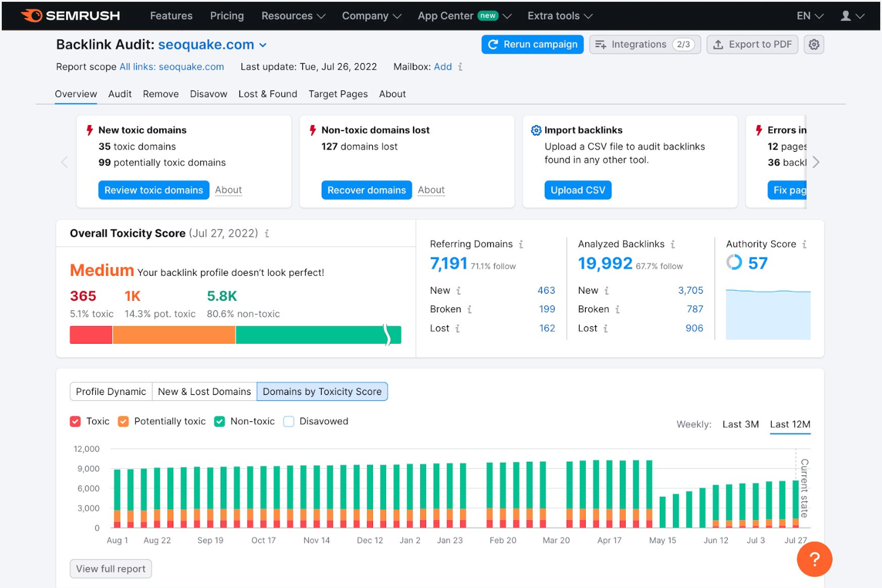Viewport: 882px width, 588px height.
Task: Click info icon next to Mailbox Add
Action: [460, 67]
